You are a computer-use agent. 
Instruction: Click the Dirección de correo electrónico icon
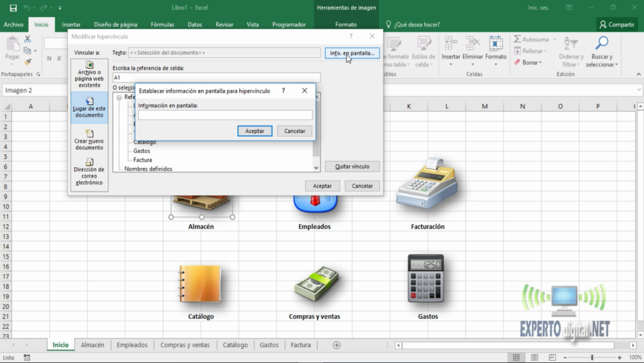[x=90, y=161]
